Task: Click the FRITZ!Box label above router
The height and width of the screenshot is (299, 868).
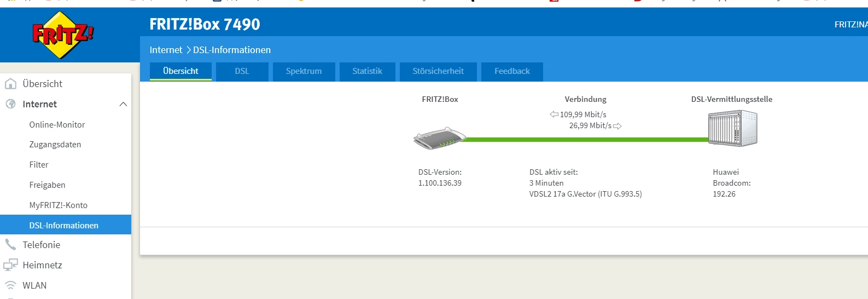Action: [440, 99]
